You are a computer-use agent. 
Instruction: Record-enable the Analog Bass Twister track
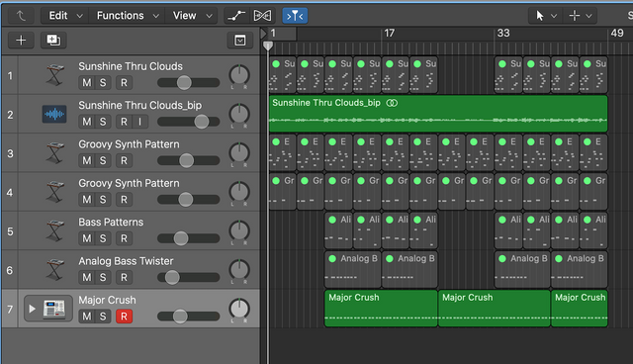(124, 278)
